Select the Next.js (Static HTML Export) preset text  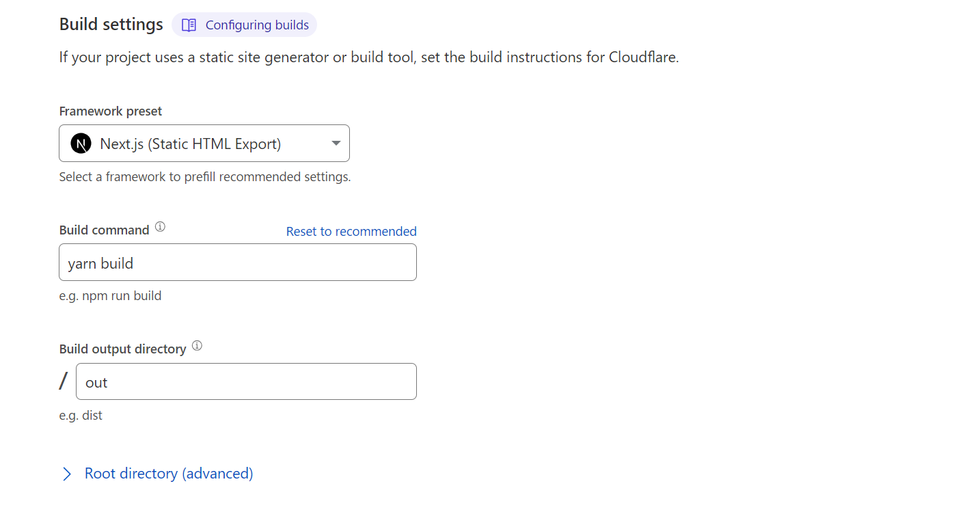[190, 144]
